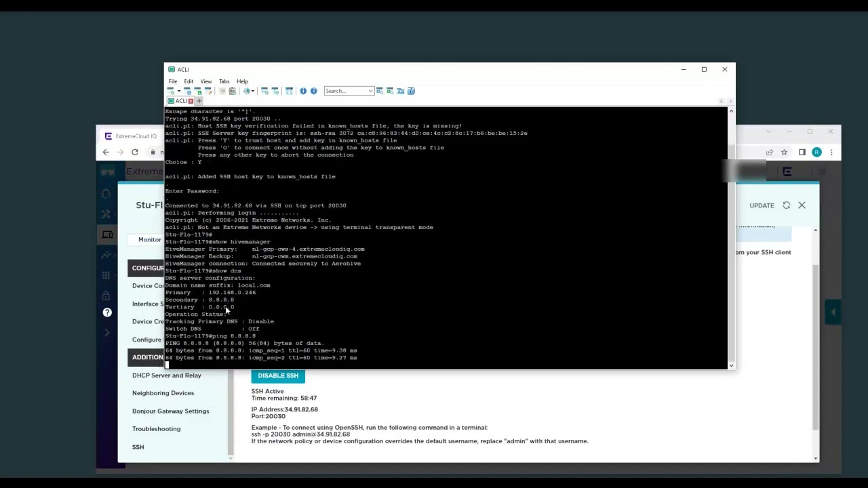The width and height of the screenshot is (868, 488).
Task: Add a new ACLI tab with plus
Action: click(199, 101)
